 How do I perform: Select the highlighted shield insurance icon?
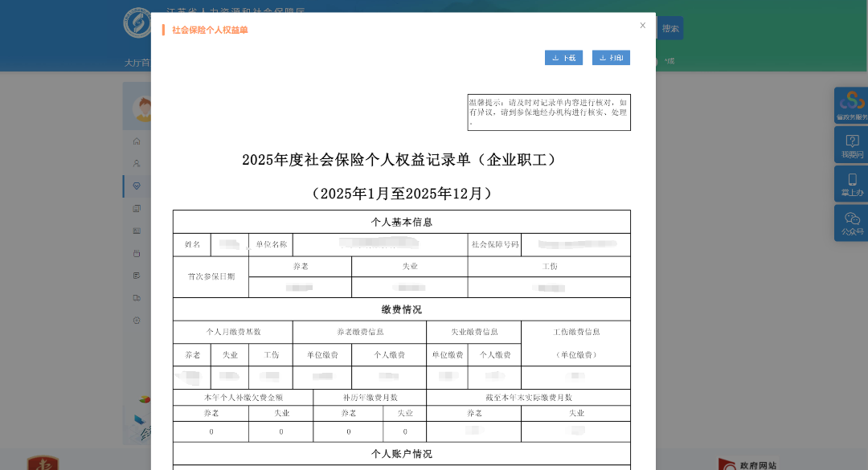point(137,186)
